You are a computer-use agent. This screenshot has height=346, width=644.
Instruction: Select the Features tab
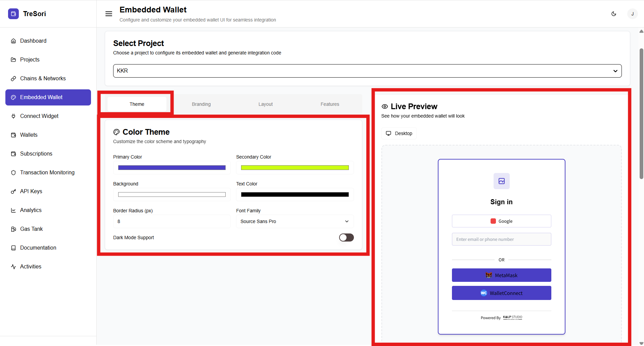(330, 104)
